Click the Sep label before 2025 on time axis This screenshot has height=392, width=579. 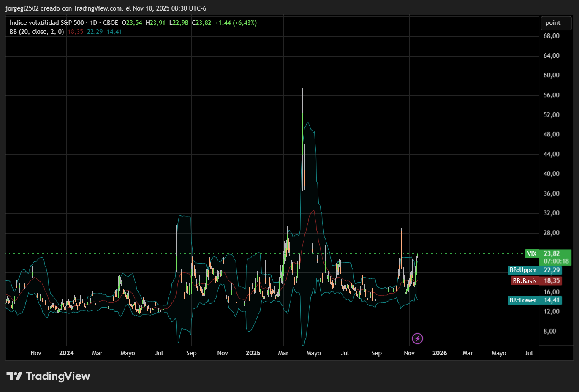pyautogui.click(x=191, y=353)
